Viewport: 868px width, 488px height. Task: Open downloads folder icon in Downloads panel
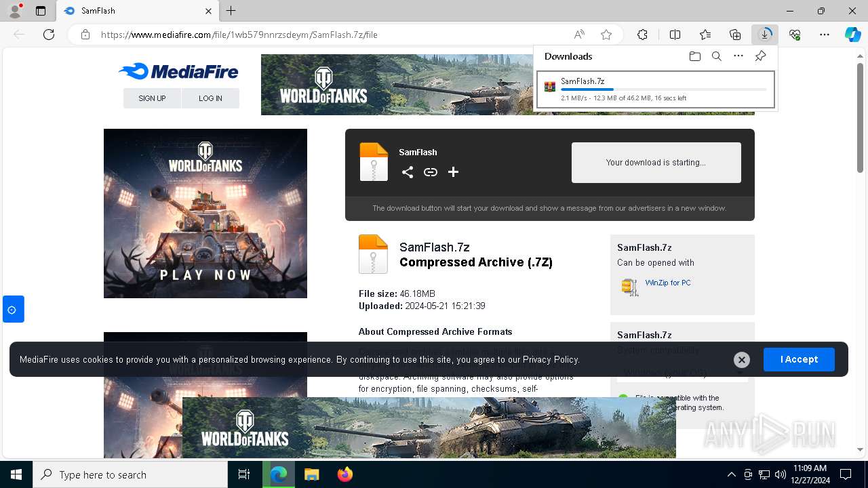[695, 56]
